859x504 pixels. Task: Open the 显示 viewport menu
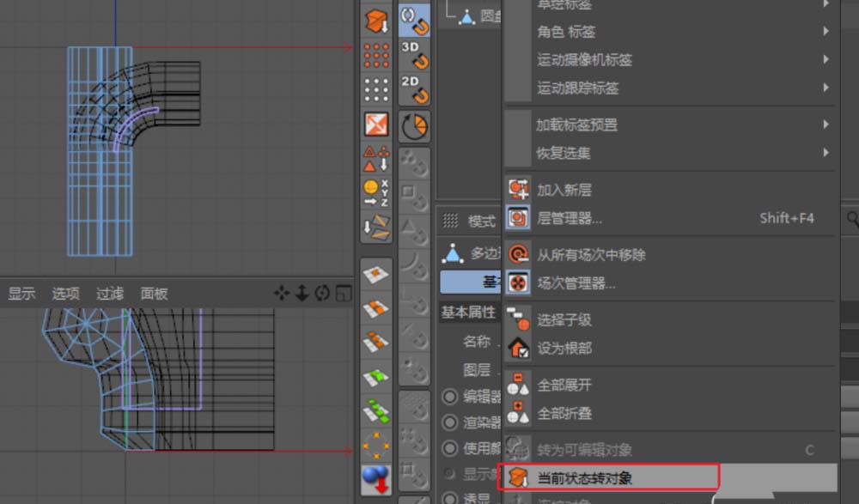(x=21, y=292)
